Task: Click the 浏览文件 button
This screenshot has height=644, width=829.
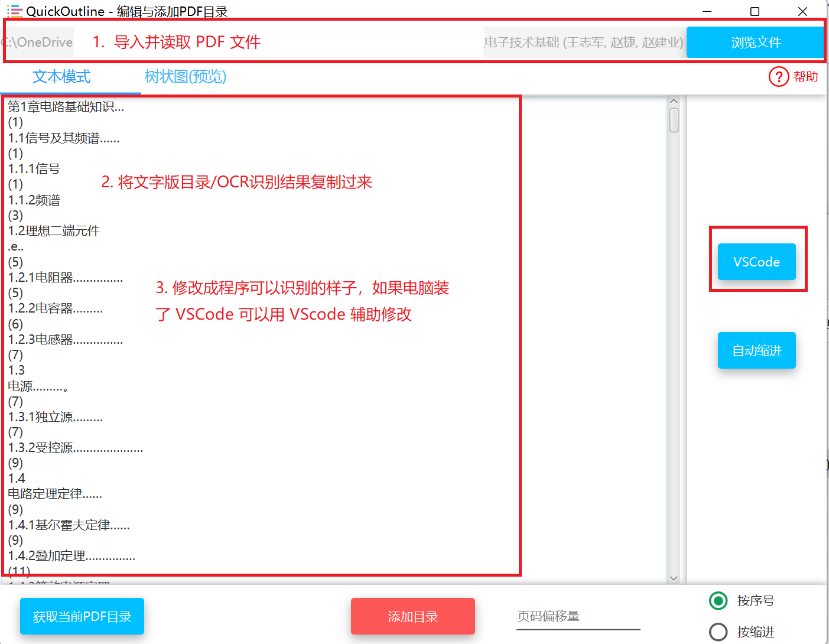Action: pyautogui.click(x=755, y=43)
